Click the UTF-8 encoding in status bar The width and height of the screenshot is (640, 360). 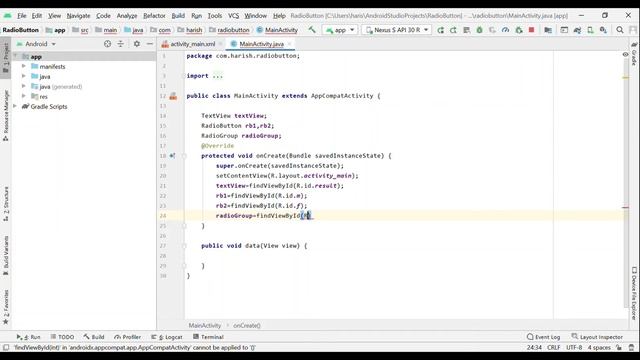(x=574, y=347)
